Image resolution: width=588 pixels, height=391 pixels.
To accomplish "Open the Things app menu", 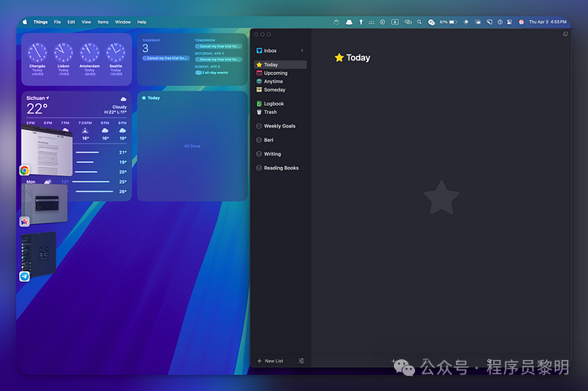I will point(40,22).
